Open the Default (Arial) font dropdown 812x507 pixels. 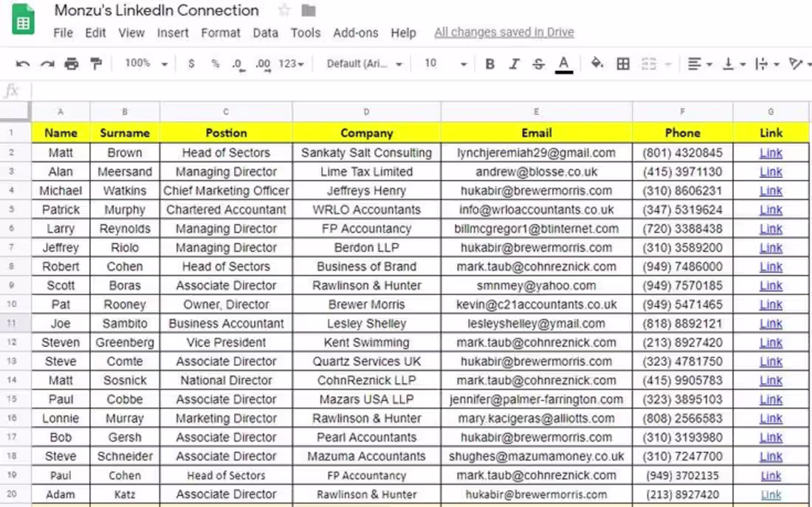pyautogui.click(x=364, y=63)
